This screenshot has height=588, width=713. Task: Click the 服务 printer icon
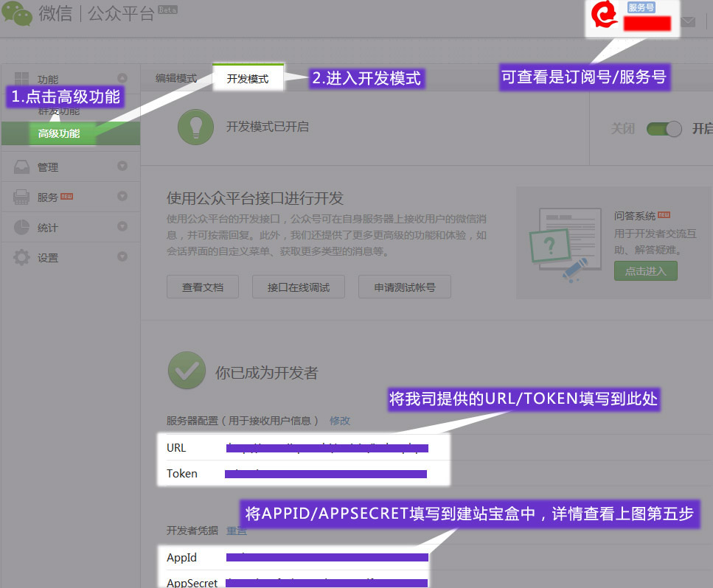[22, 197]
